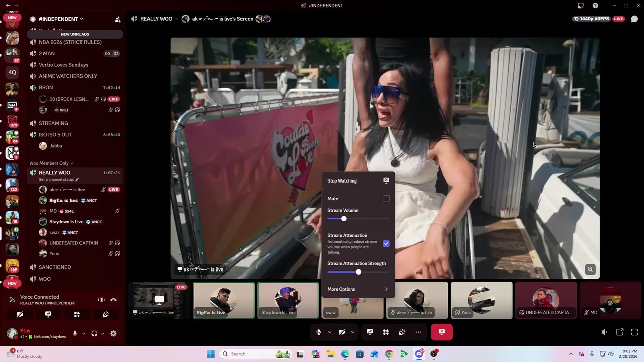Click the Windows Start button
Screen dimensions: 644x362
click(211, 354)
